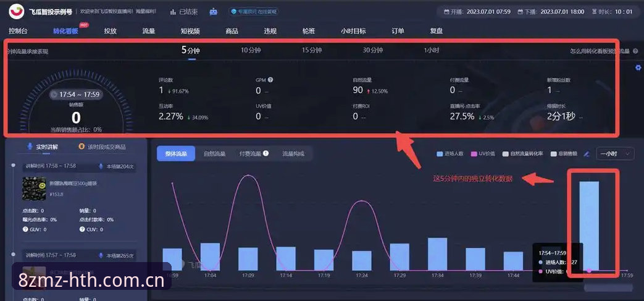Open the 小时目标 tab

(353, 31)
